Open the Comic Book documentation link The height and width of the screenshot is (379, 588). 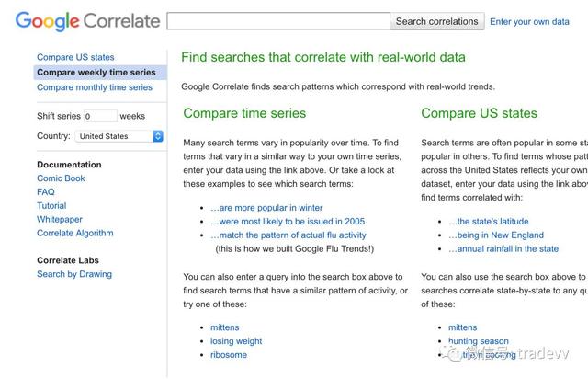click(x=61, y=178)
